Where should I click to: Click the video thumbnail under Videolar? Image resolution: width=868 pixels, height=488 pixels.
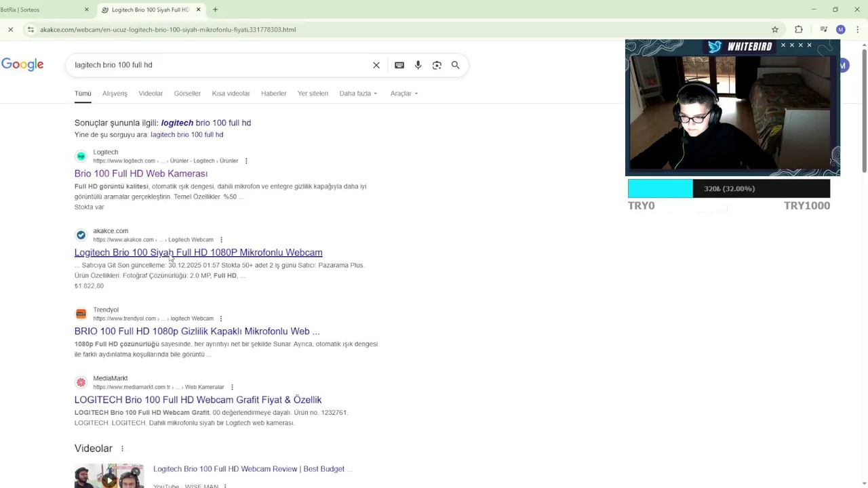pos(109,476)
